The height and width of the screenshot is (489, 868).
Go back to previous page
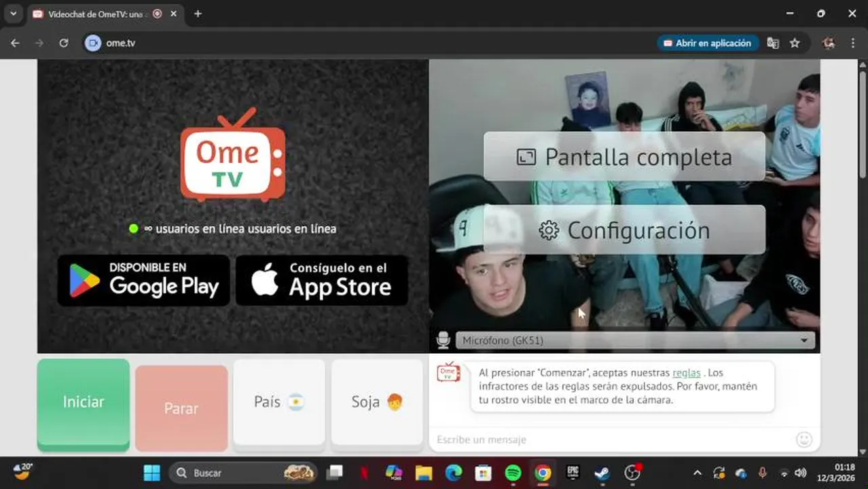pos(15,43)
